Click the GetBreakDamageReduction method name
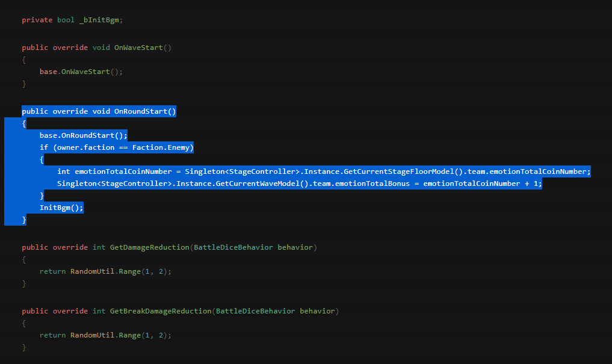The width and height of the screenshot is (612, 364). click(x=161, y=311)
